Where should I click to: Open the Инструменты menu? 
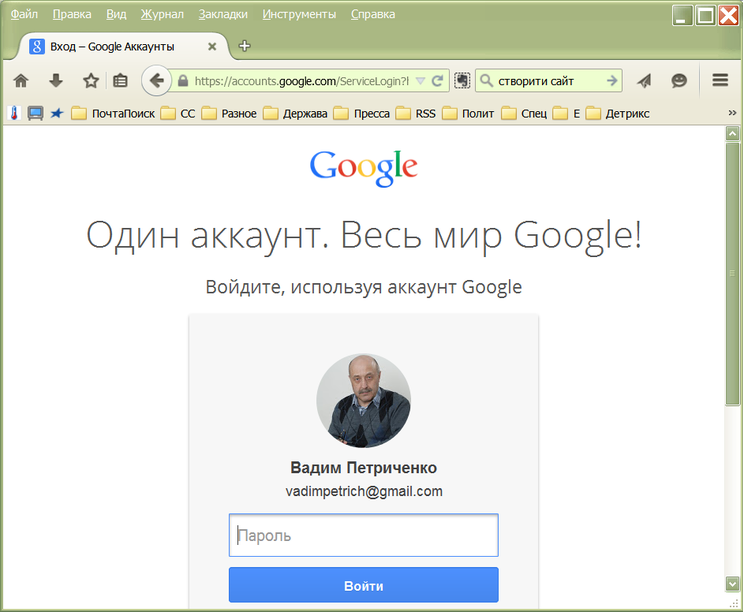[299, 14]
